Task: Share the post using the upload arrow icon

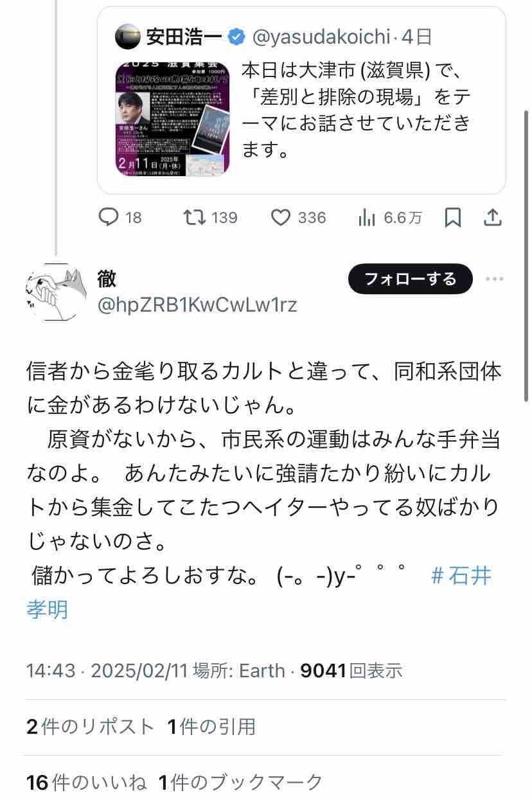Action: point(492,218)
